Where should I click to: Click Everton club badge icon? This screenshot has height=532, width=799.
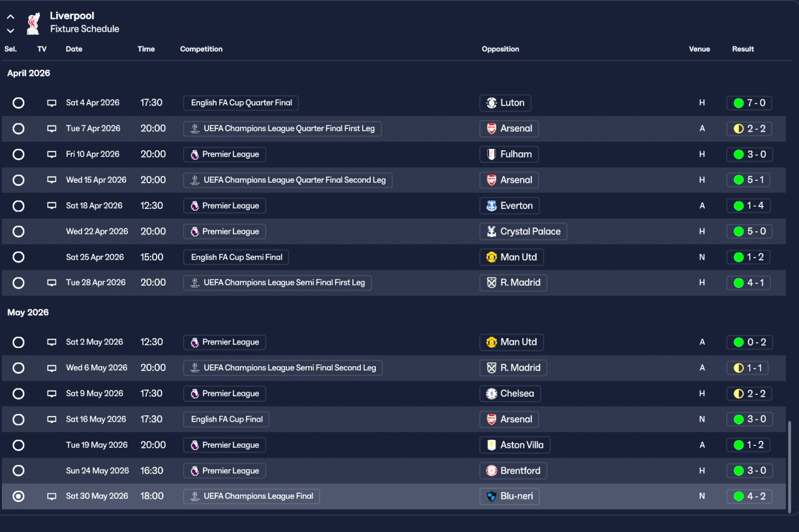[491, 206]
